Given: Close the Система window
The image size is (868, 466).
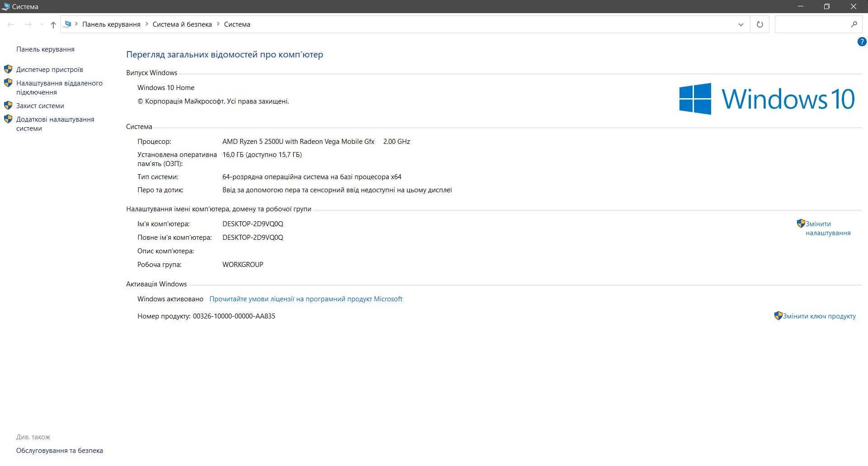Looking at the screenshot, I should click(x=854, y=6).
